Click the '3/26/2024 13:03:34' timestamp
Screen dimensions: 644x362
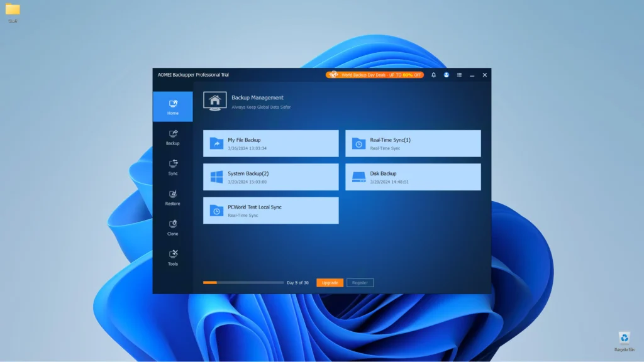click(247, 148)
